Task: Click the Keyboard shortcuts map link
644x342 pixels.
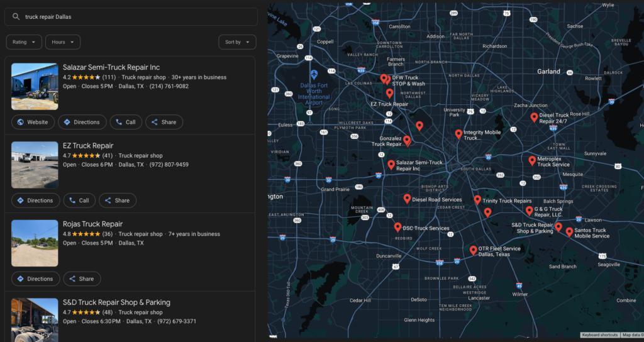Action: [x=599, y=335]
